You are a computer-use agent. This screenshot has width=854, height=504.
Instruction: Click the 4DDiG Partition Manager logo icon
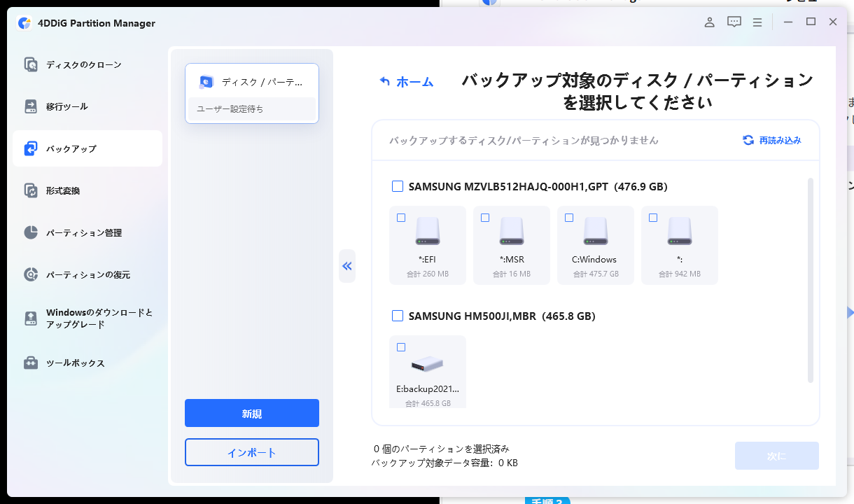click(24, 23)
